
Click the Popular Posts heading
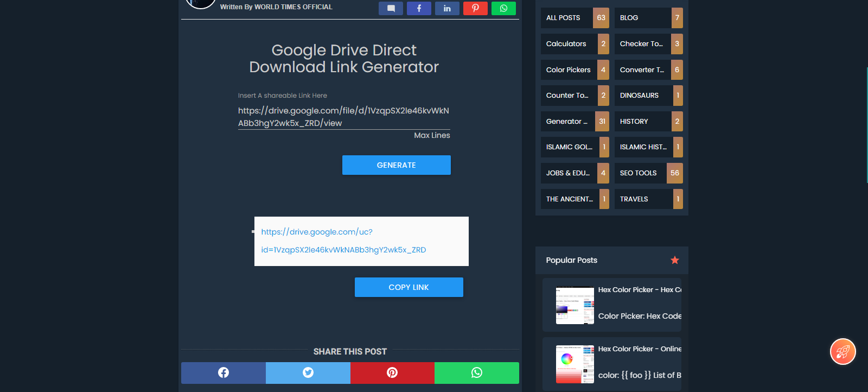572,260
